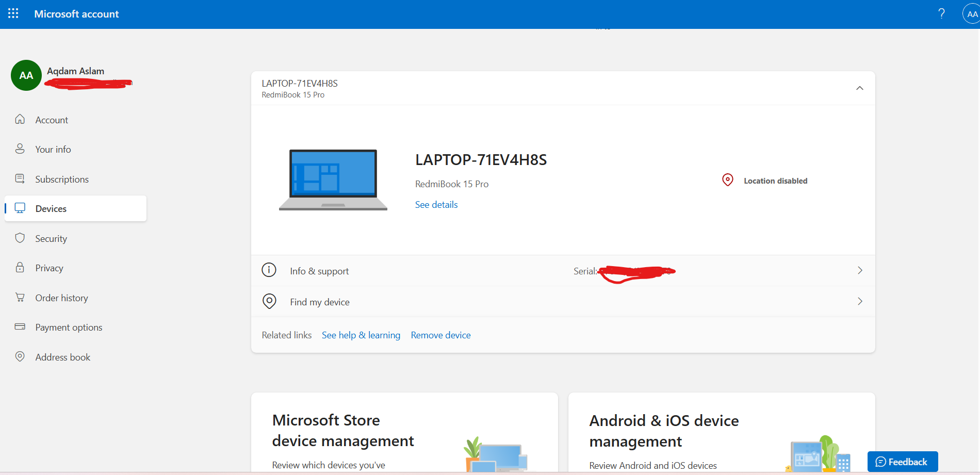Select Devices in the sidebar
980x475 pixels.
tap(75, 208)
